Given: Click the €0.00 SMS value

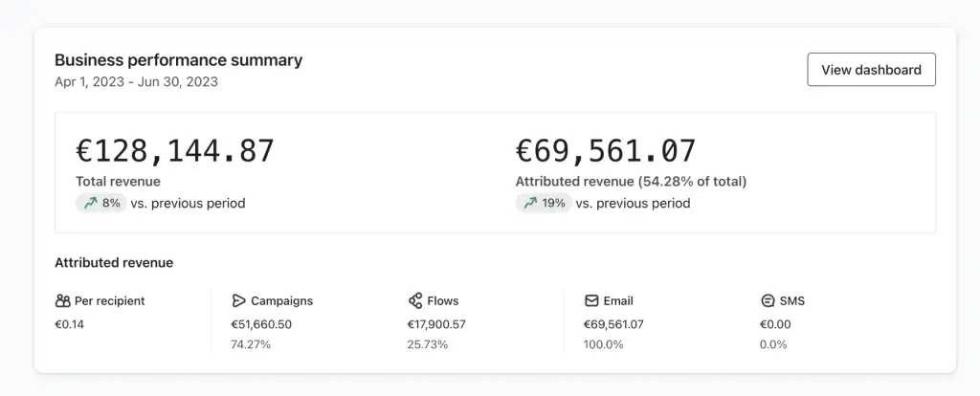Looking at the screenshot, I should click(x=775, y=325).
